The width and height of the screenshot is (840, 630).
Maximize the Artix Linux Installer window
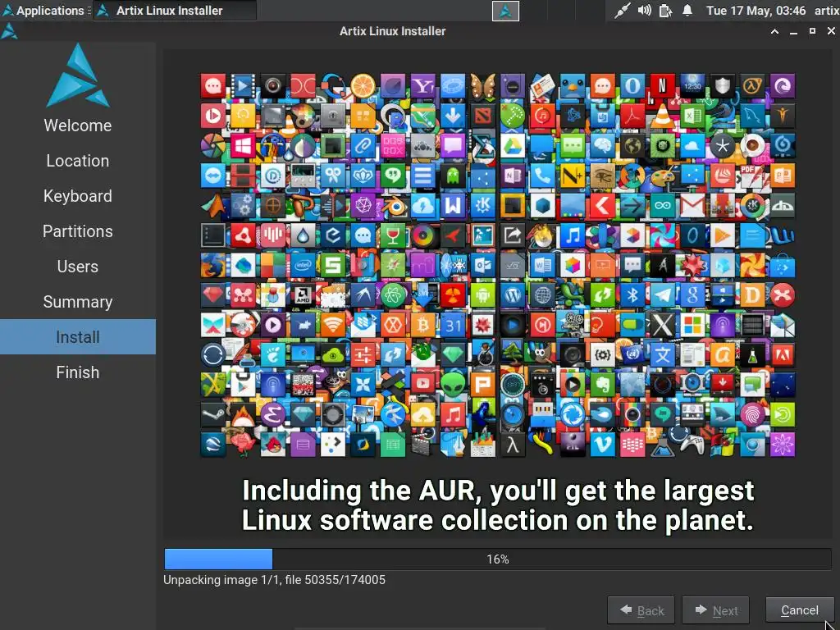click(x=813, y=32)
